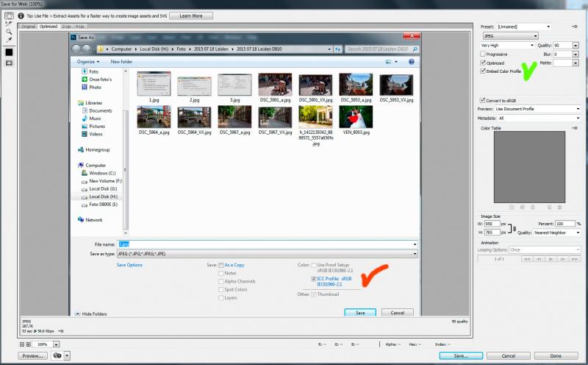The image size is (588, 365).
Task: Toggle the As a Copy checkbox
Action: (x=221, y=265)
